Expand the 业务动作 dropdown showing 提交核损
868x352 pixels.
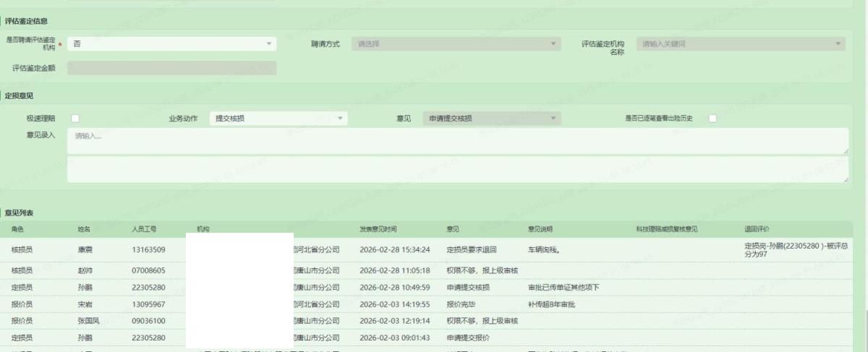pyautogui.click(x=278, y=119)
